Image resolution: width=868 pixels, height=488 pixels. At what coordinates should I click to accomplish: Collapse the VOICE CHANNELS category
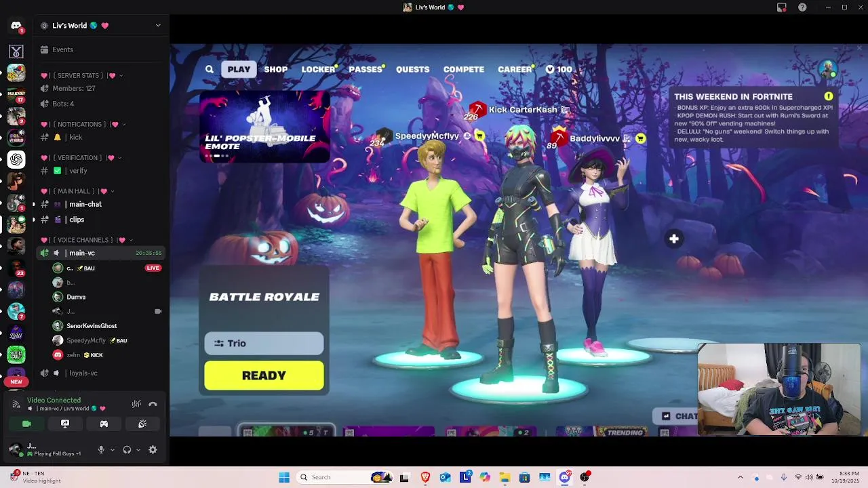click(87, 240)
